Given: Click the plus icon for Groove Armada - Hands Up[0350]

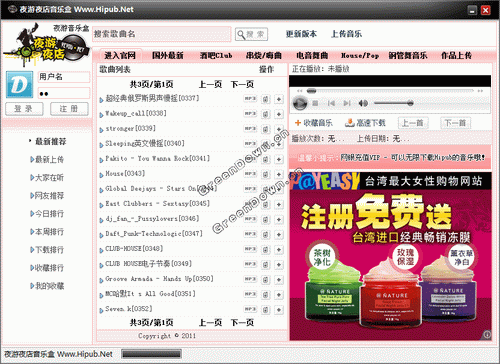Looking at the screenshot, I should pyautogui.click(x=279, y=280).
